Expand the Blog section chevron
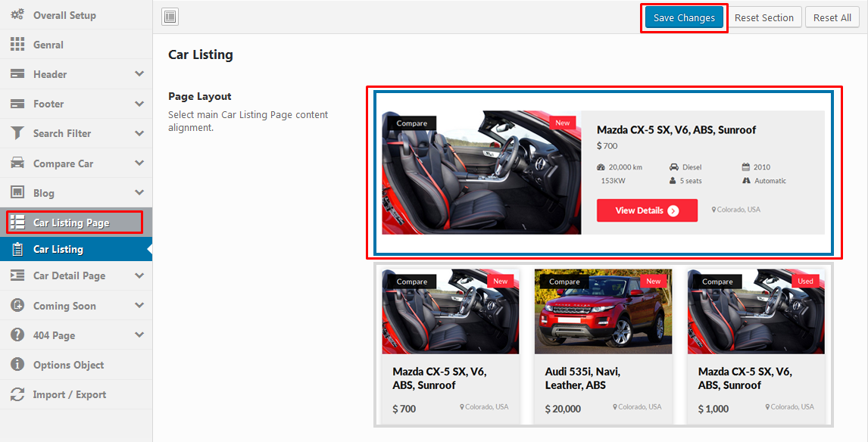Viewport: 868px width, 442px height. coord(139,192)
